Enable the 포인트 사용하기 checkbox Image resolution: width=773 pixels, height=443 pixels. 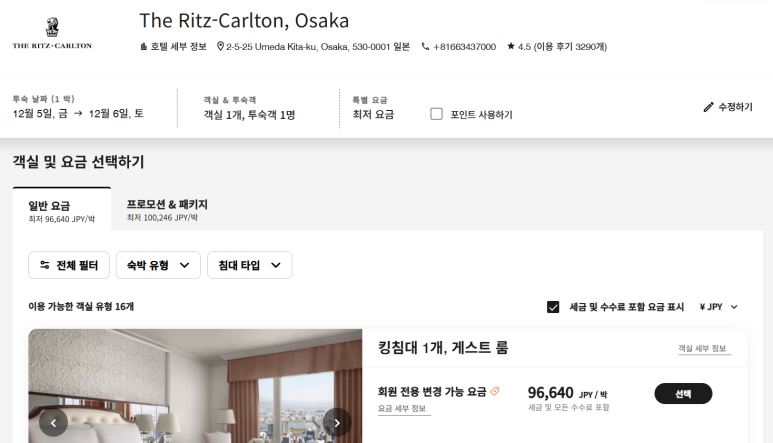point(436,114)
